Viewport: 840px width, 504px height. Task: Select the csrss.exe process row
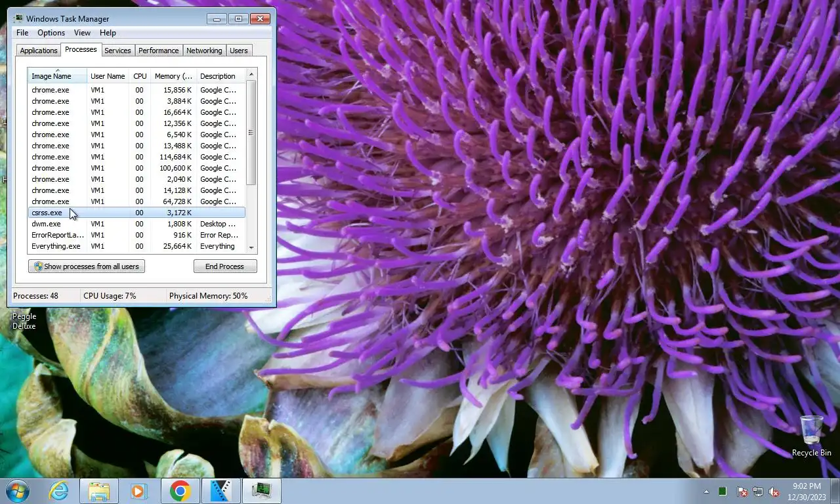136,213
